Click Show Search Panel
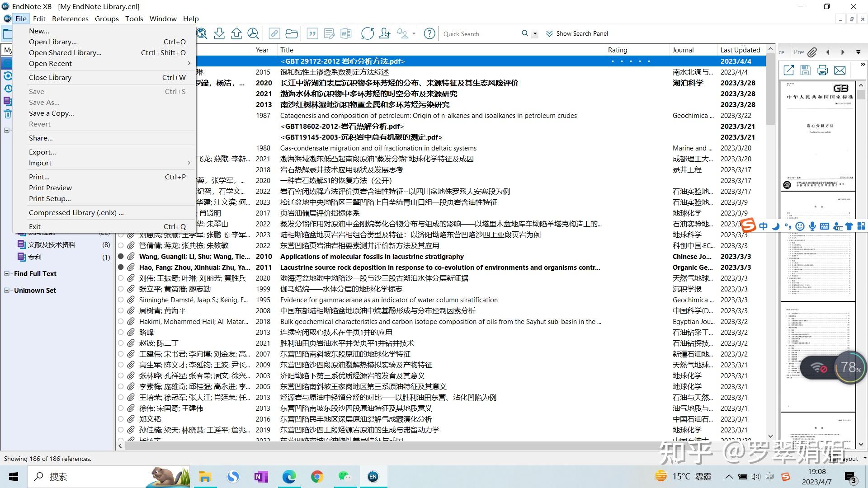This screenshot has width=868, height=488. tap(581, 33)
